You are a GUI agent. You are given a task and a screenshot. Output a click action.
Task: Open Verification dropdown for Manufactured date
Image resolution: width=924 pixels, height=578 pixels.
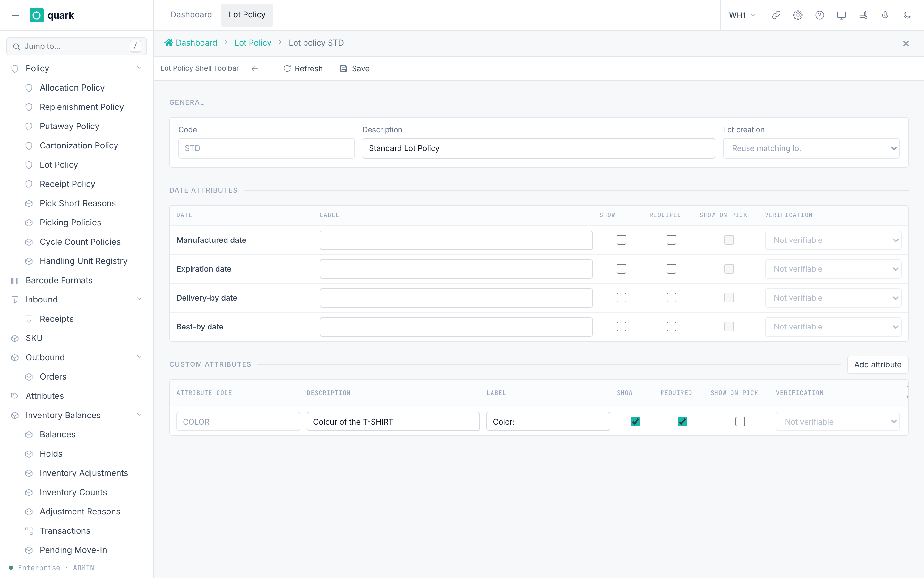tap(833, 240)
